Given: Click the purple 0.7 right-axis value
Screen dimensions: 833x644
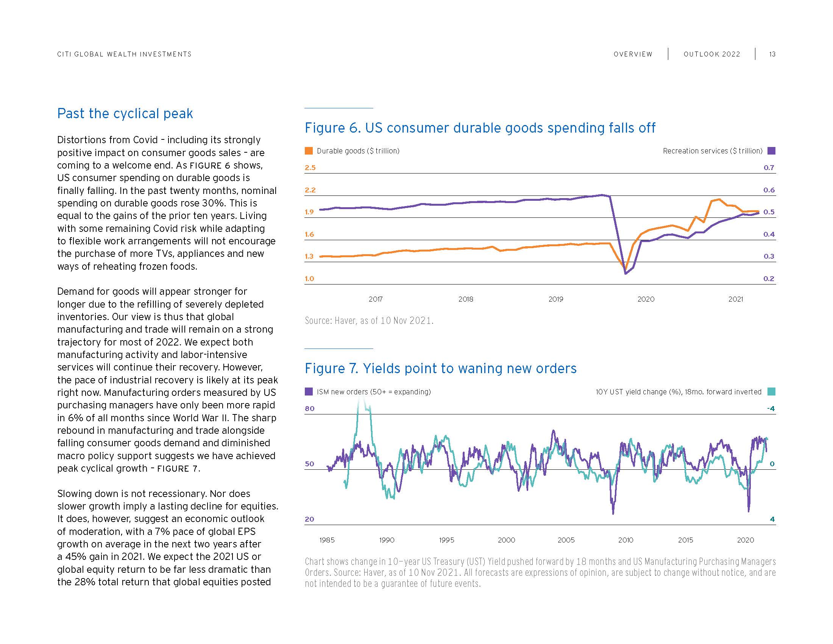Looking at the screenshot, I should coord(769,167).
